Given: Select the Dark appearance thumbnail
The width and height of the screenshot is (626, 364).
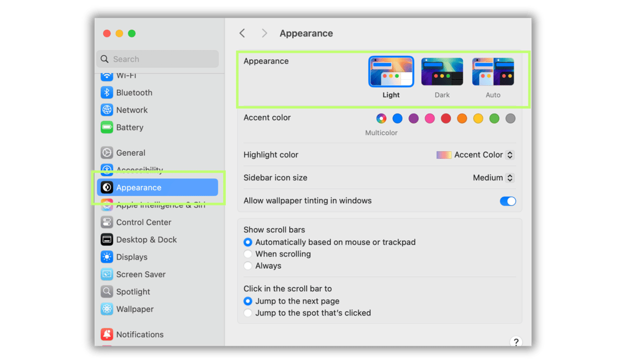Looking at the screenshot, I should [x=442, y=71].
